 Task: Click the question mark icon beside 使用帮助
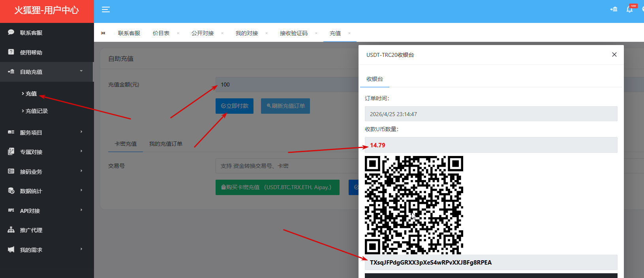[11, 52]
